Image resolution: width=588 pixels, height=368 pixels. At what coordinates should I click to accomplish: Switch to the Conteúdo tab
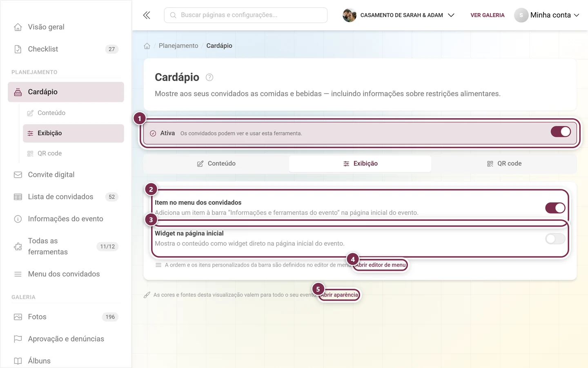216,164
